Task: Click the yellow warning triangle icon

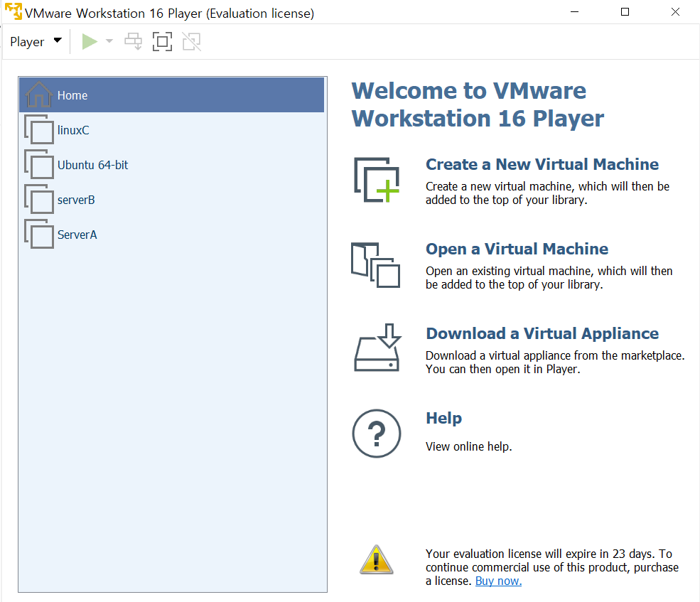Action: [x=377, y=559]
